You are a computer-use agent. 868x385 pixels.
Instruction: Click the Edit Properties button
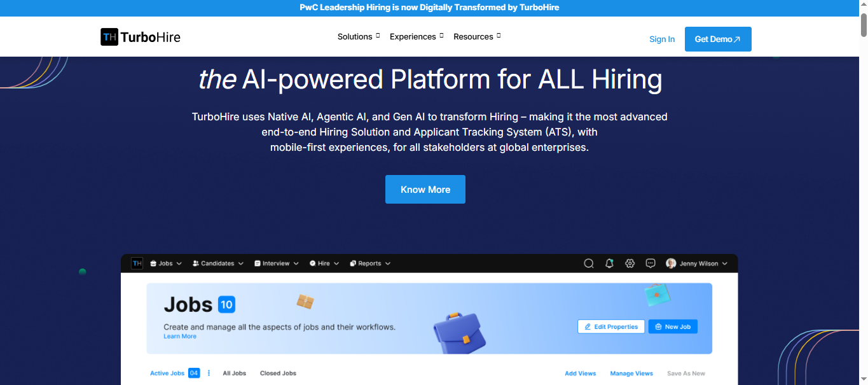click(611, 326)
